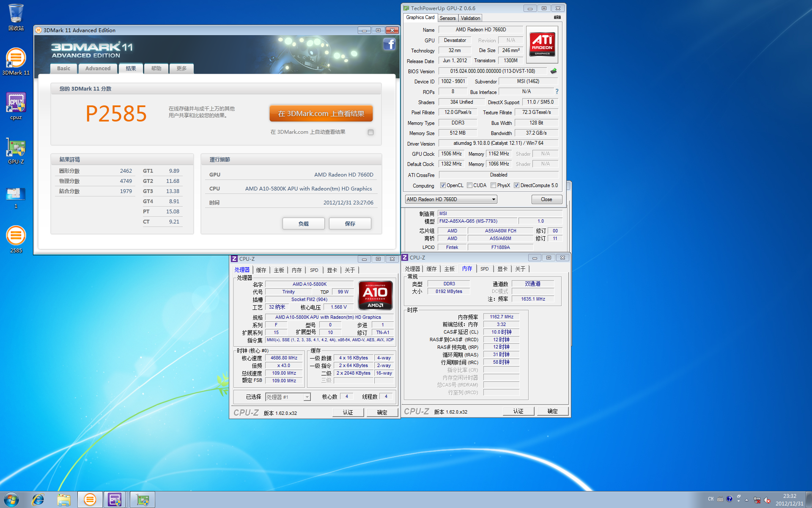Open Windows Explorer from the taskbar
Image resolution: width=812 pixels, height=508 pixels.
pos(64,500)
